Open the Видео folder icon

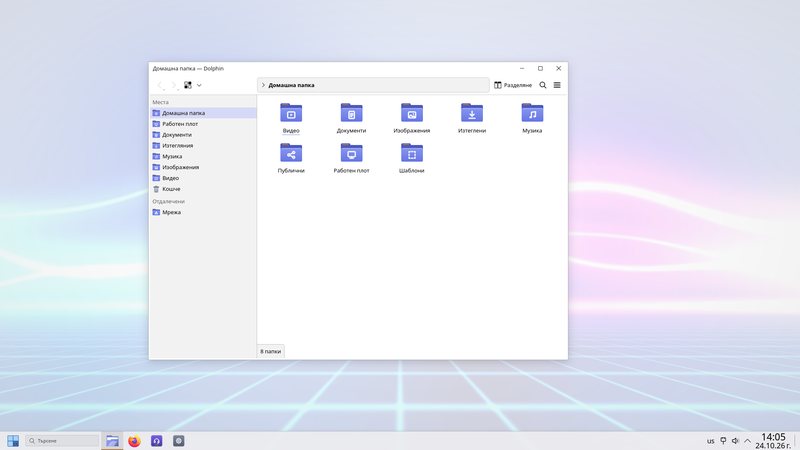[x=291, y=113]
